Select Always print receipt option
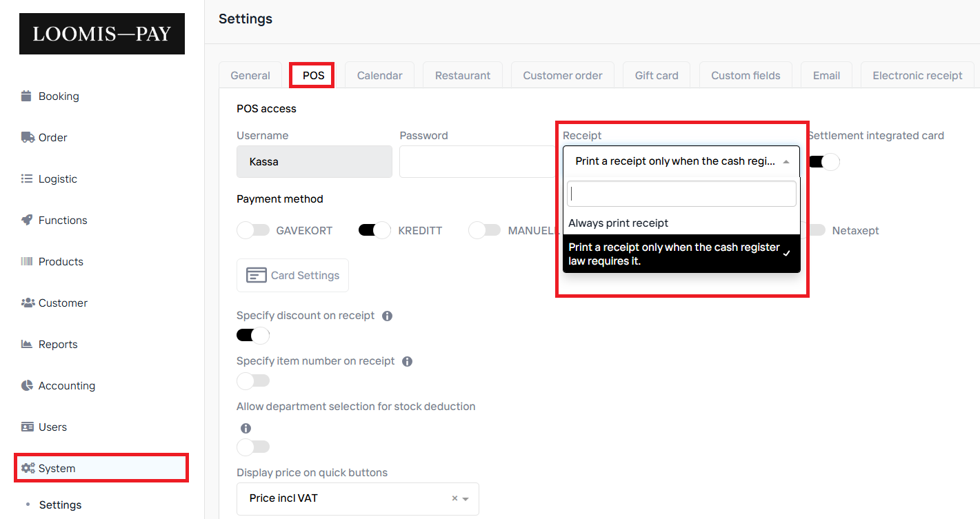The image size is (980, 519). point(618,223)
